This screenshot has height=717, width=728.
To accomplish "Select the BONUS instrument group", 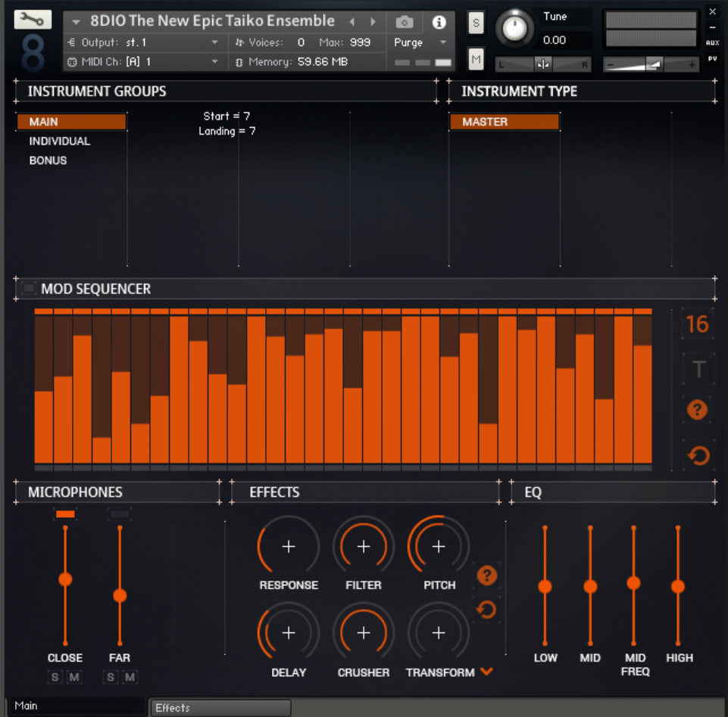I will pos(48,161).
